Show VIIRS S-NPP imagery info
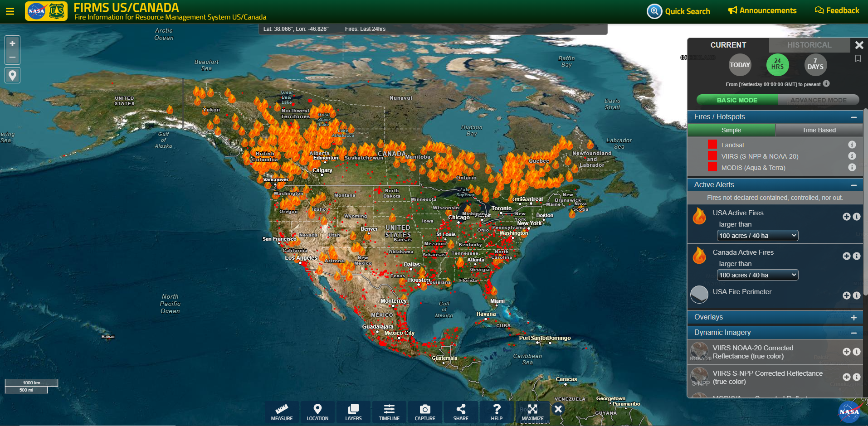Viewport: 868px width, 426px height. pyautogui.click(x=857, y=377)
